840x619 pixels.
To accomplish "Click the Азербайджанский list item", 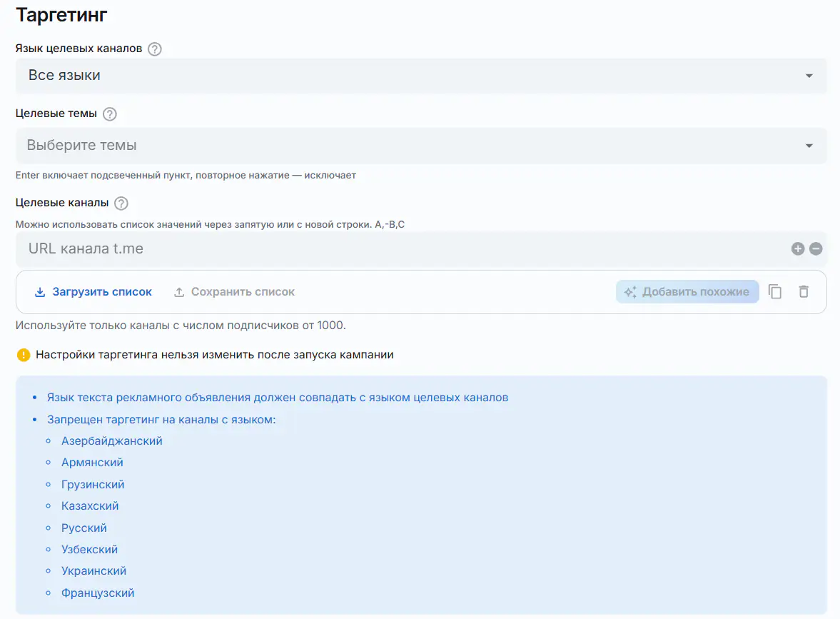I will tap(111, 441).
